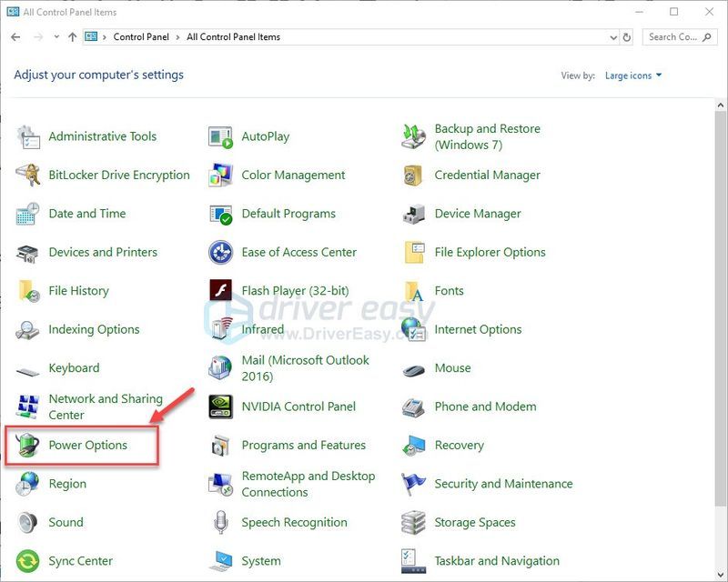Open the recent locations dropdown arrow
The width and height of the screenshot is (728, 582).
point(56,36)
